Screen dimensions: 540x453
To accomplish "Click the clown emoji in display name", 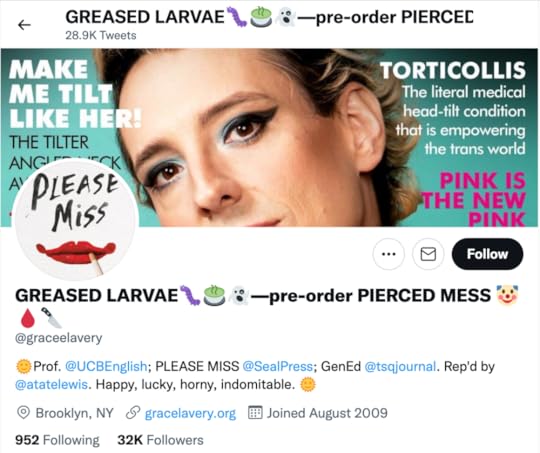I will (x=507, y=296).
